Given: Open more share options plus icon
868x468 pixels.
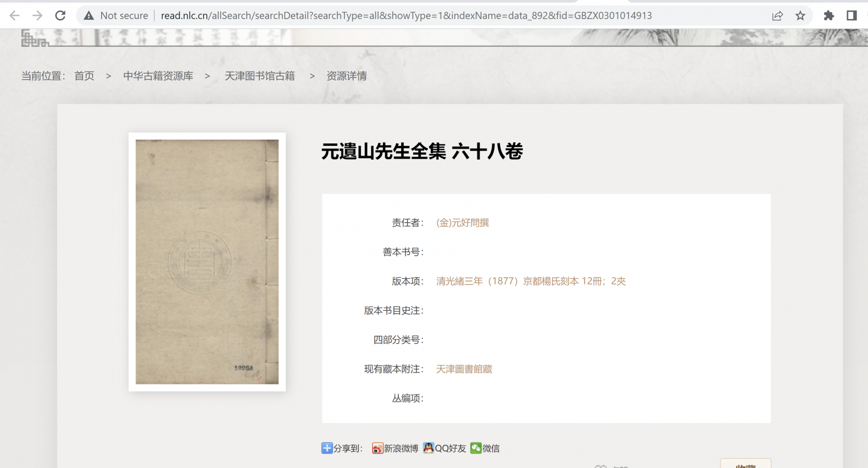Looking at the screenshot, I should (327, 447).
